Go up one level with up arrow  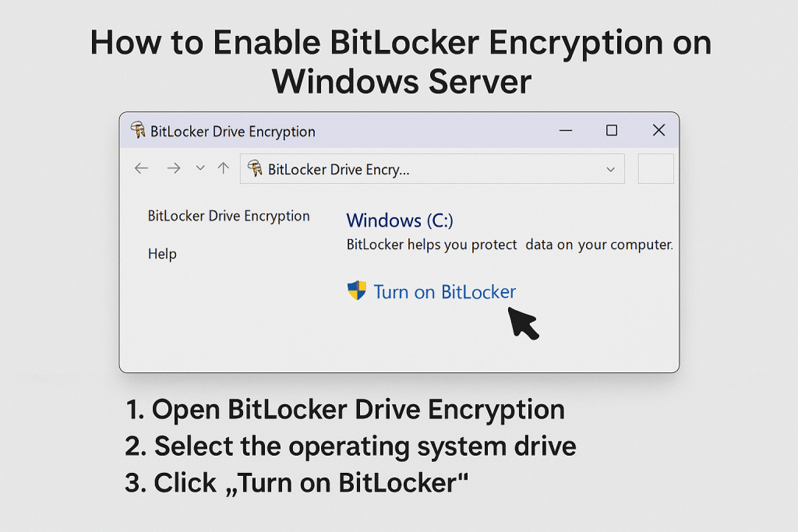224,168
